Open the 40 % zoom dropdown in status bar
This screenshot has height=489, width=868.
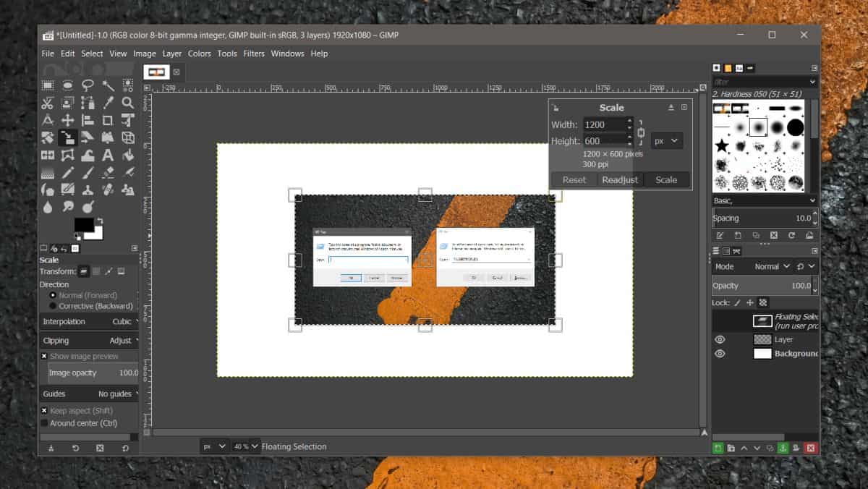coord(245,446)
